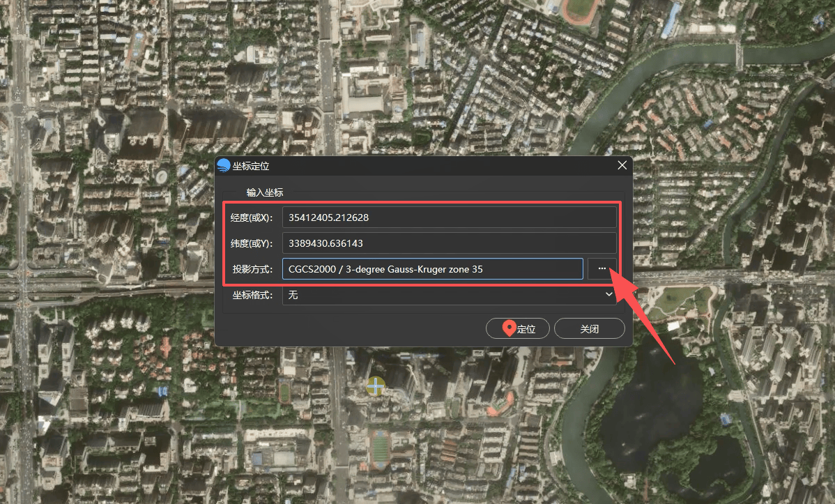Click the yellow cross location marker on map
Screen dimensions: 835x504
coord(376,385)
